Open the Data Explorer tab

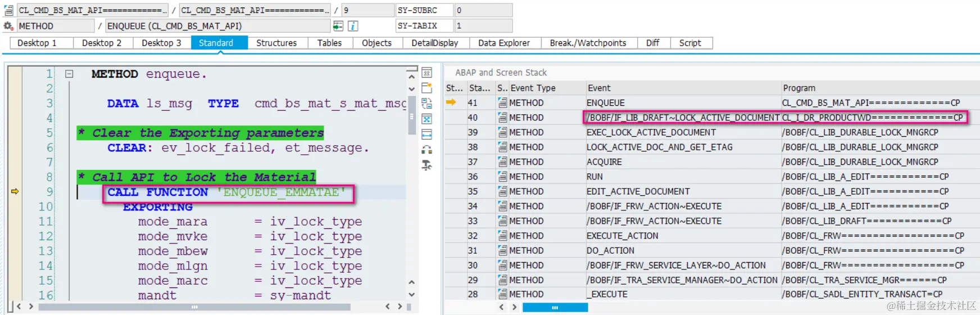pos(504,43)
